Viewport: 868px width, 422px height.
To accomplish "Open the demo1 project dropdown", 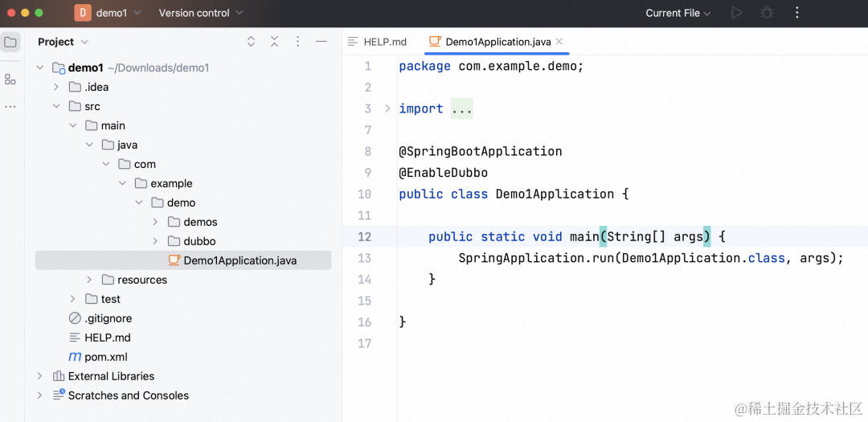I will pos(118,13).
